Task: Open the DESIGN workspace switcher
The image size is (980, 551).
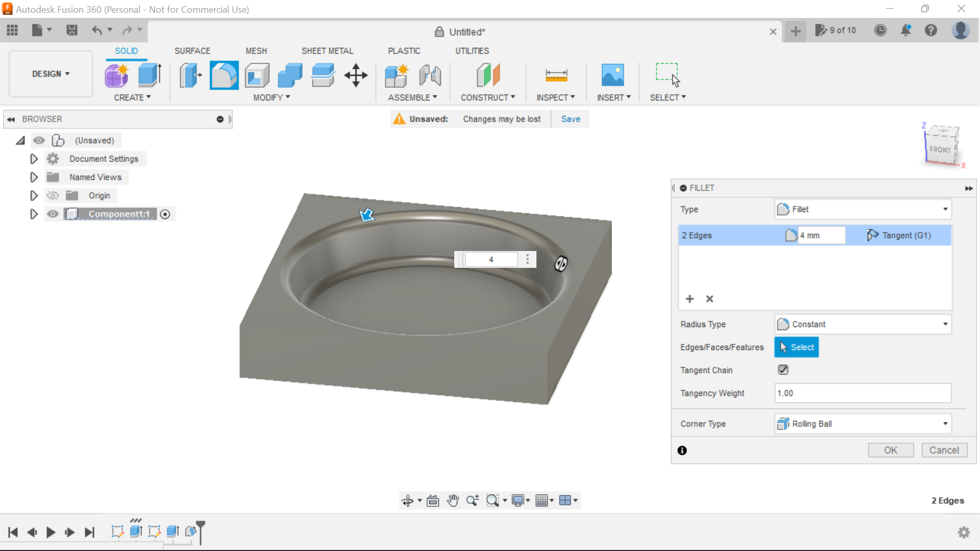Action: point(50,73)
